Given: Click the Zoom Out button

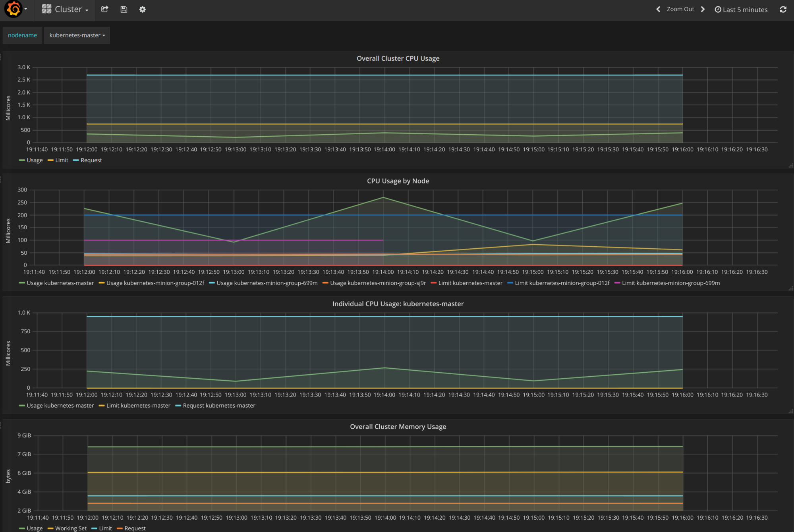Looking at the screenshot, I should (x=680, y=9).
